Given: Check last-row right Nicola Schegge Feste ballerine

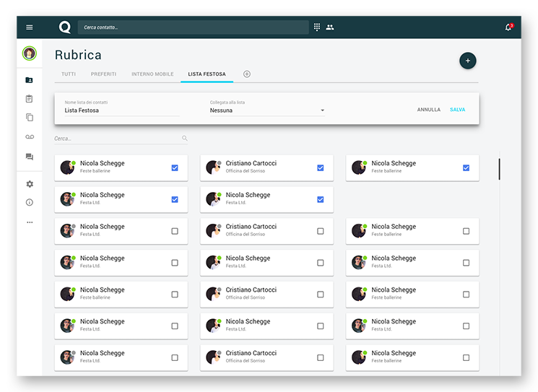Looking at the screenshot, I should (466, 357).
